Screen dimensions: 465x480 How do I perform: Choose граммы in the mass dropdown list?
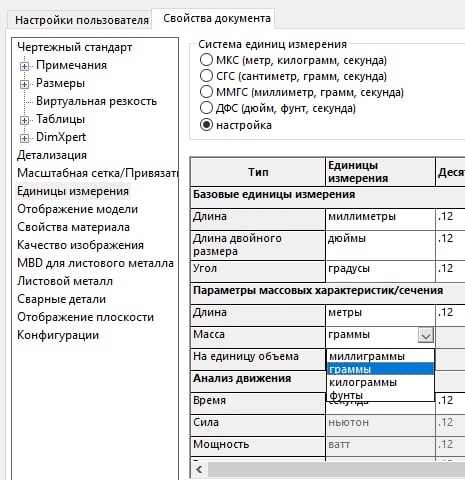pos(380,369)
